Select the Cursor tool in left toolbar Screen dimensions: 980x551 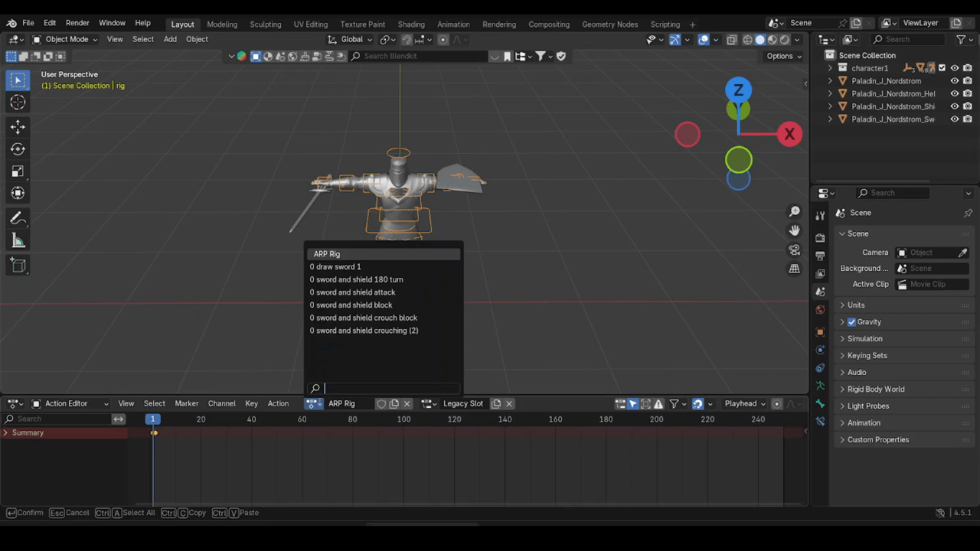pyautogui.click(x=18, y=103)
